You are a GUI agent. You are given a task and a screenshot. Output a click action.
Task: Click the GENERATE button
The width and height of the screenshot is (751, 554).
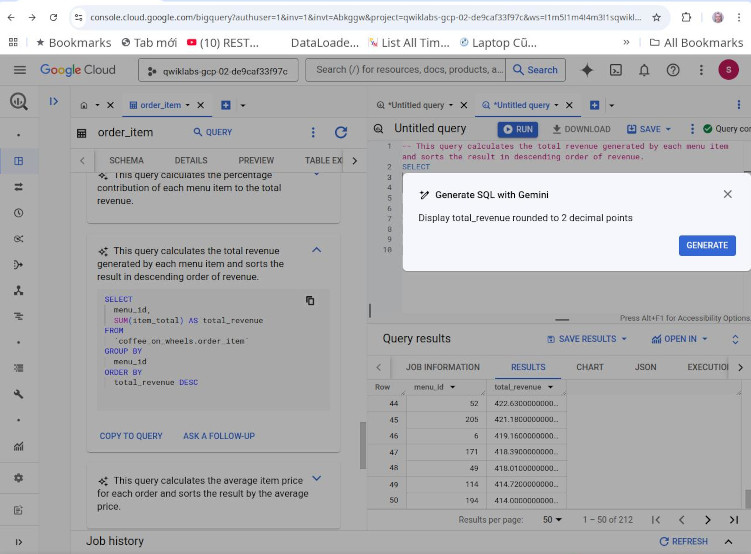coord(707,245)
